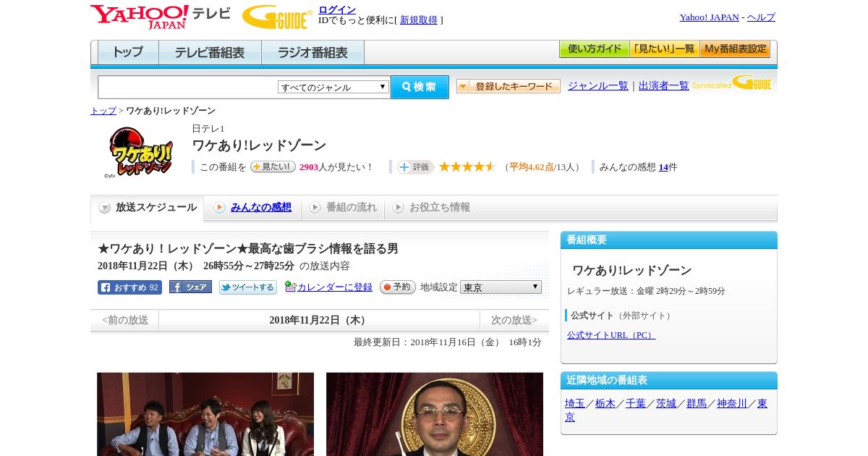Screen dimensions: 868x456
Task: Open 出演者一覧 link
Action: point(664,86)
